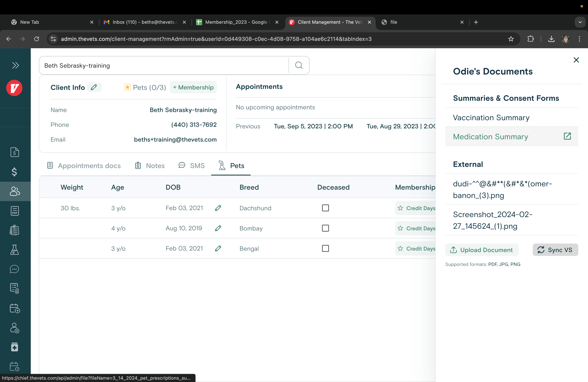Click the Breed column header
The image size is (588, 382).
click(249, 187)
